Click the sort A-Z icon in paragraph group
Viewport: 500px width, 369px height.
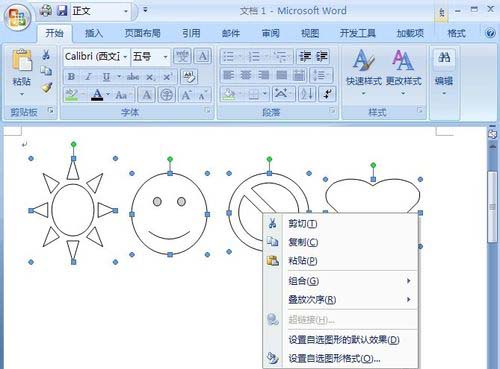pyautogui.click(x=307, y=95)
